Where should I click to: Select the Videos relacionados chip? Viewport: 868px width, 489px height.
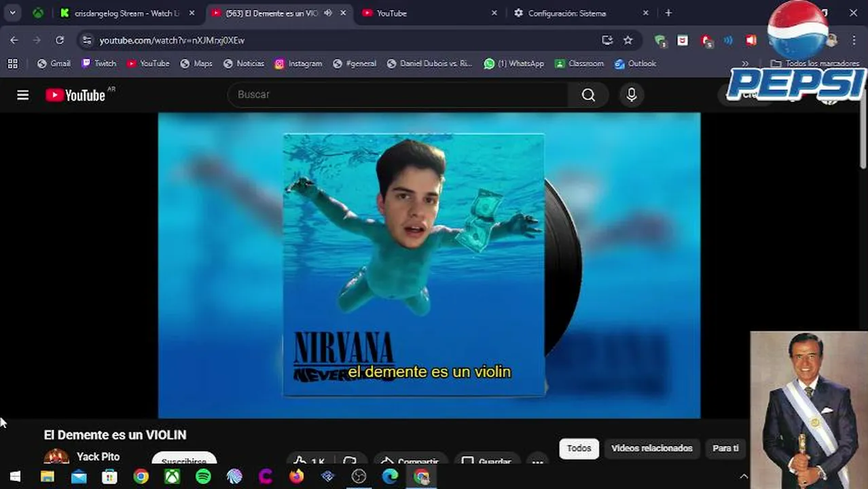pyautogui.click(x=651, y=448)
